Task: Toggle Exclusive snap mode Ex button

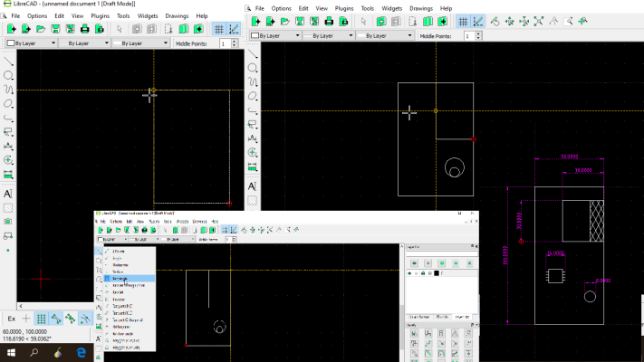Action: coord(12,319)
